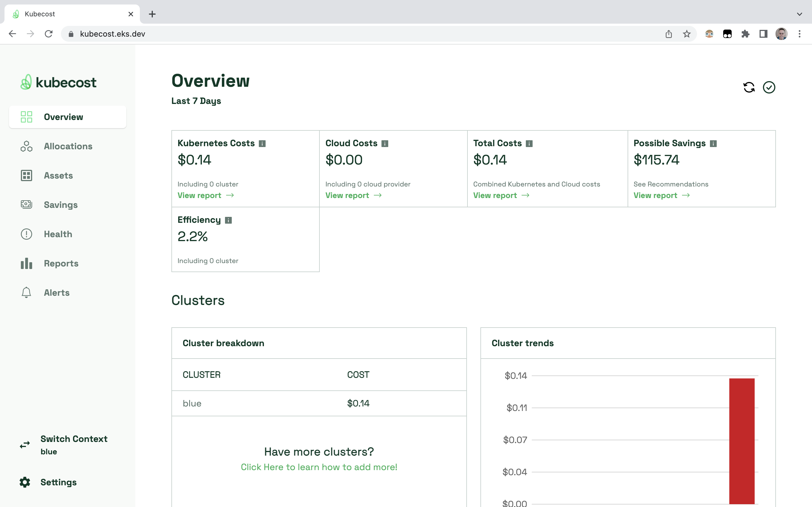The height and width of the screenshot is (507, 812).
Task: View Possible Savings recommendations report
Action: [x=662, y=195]
